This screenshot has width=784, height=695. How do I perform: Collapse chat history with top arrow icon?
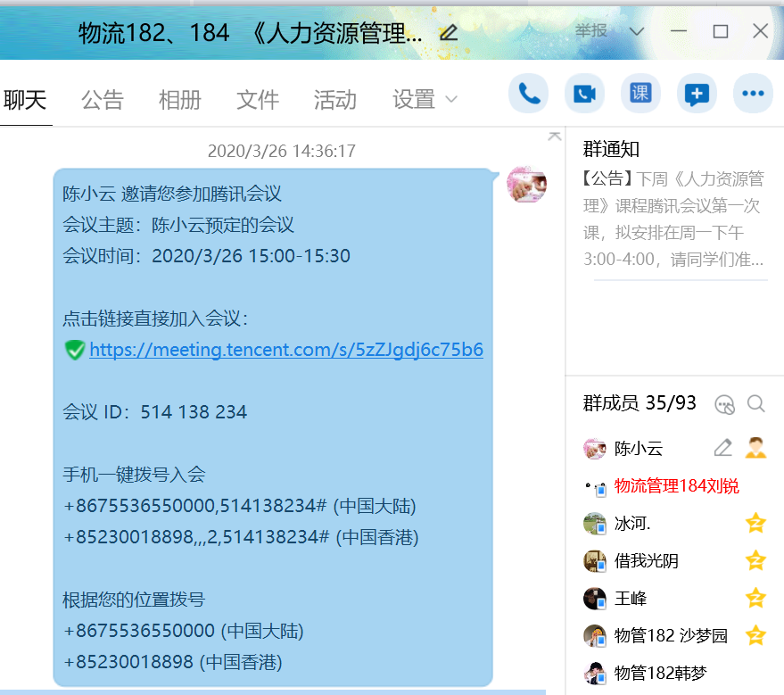tap(555, 136)
